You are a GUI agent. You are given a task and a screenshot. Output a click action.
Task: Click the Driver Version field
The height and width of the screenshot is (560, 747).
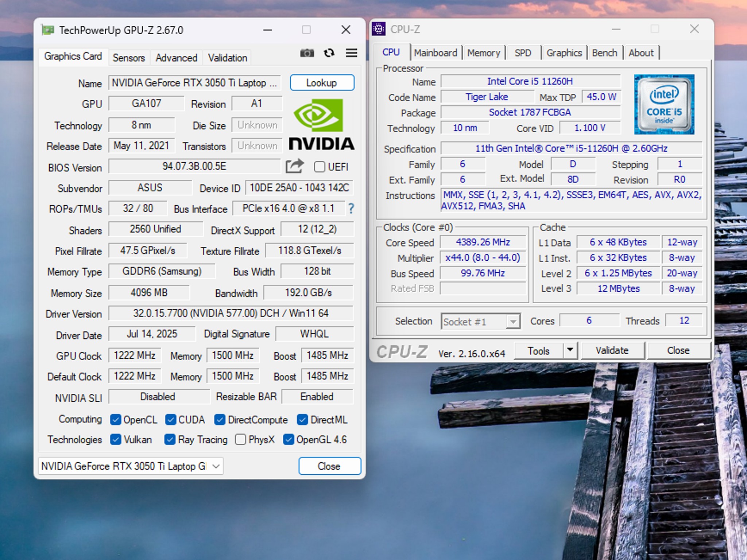pyautogui.click(x=231, y=313)
